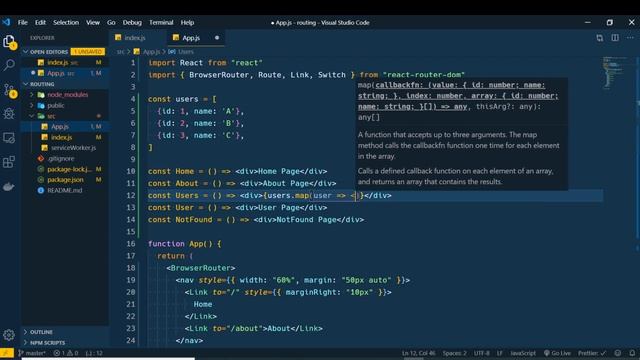
Task: Place cursor in line 14 NotFound code
Action: [x=256, y=220]
